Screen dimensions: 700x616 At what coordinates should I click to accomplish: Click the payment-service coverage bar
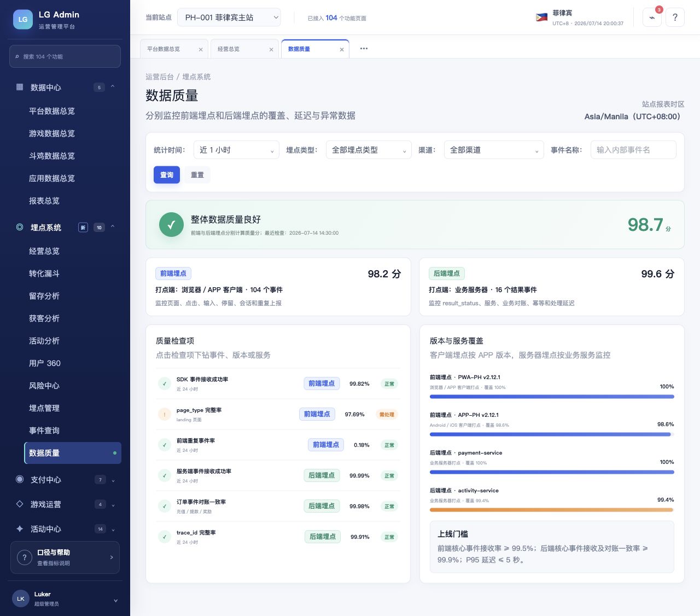(552, 472)
